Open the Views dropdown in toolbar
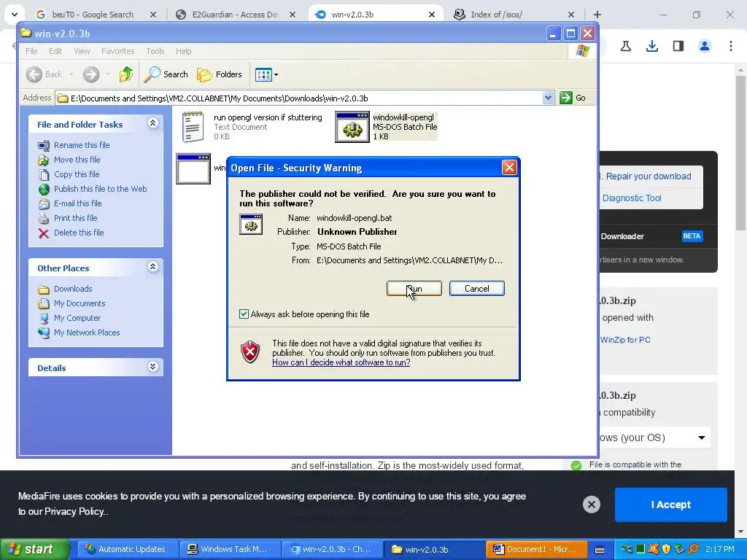Image resolution: width=747 pixels, height=560 pixels. click(266, 74)
